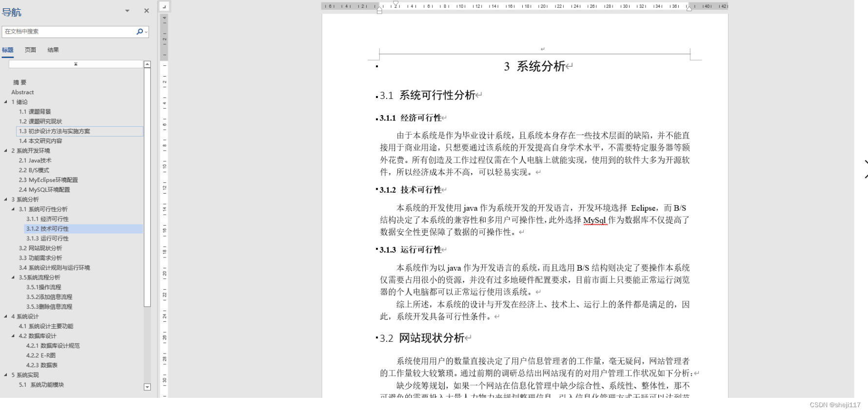This screenshot has width=868, height=413.
Task: Open the 导航 pane options dropdown arrow
Action: point(127,11)
